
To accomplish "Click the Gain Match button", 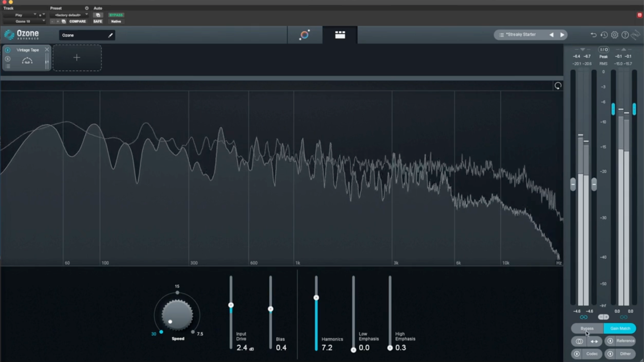I will 620,328.
